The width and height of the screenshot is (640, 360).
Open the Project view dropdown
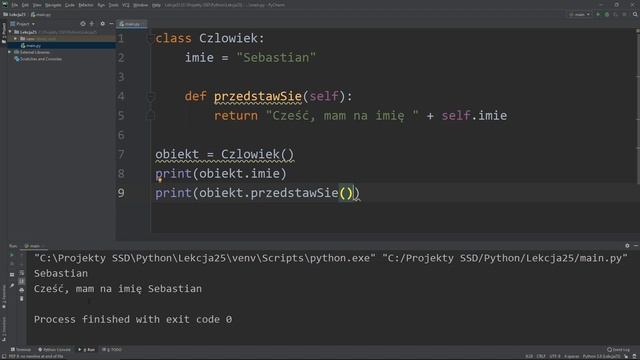[x=23, y=24]
